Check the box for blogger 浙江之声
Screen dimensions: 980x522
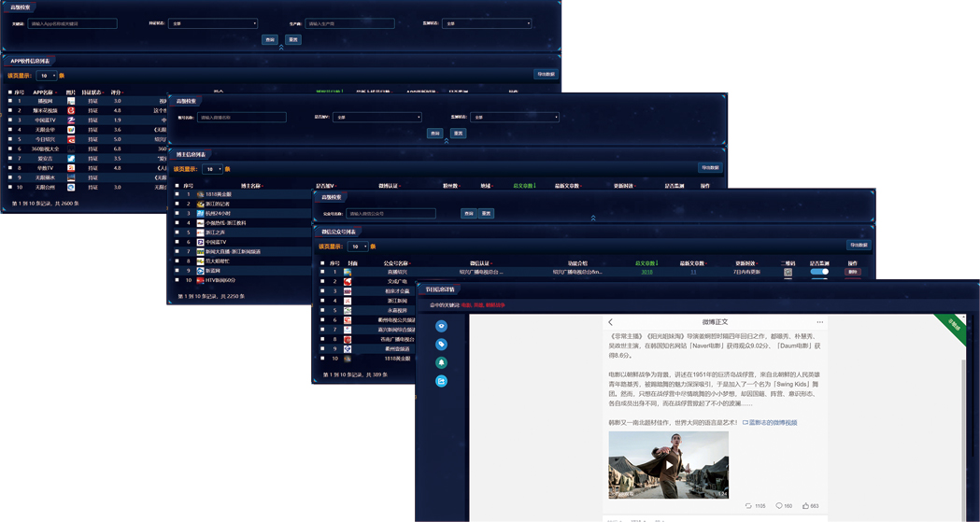(177, 233)
